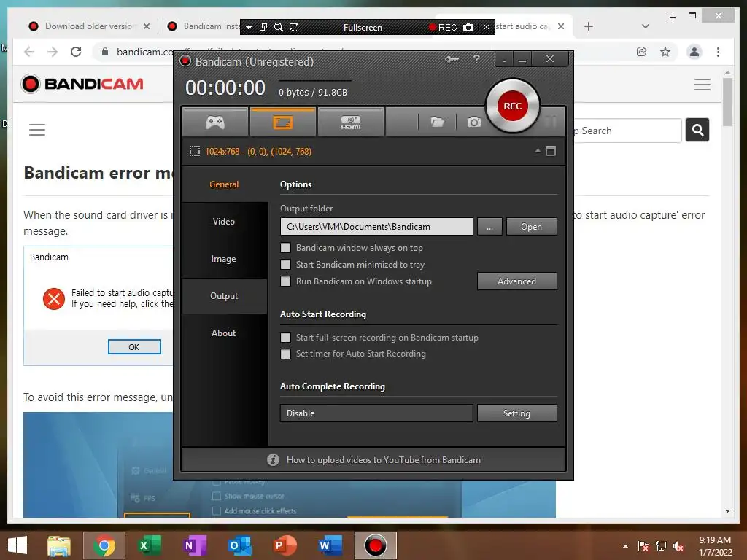Screen dimensions: 747x560
Task: Open How to upload videos to YouTube link
Action: (384, 460)
